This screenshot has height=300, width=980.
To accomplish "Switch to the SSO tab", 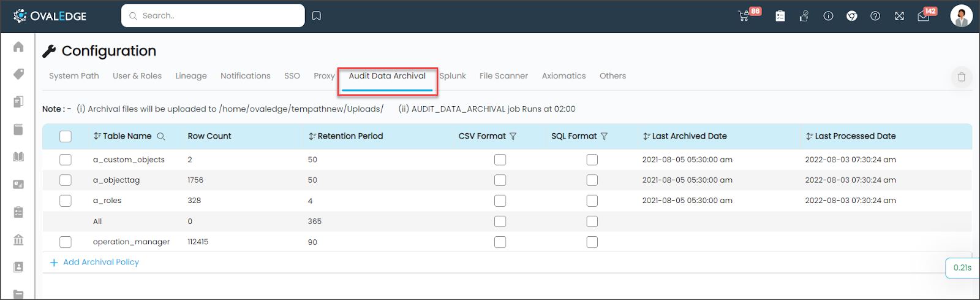I will (292, 76).
